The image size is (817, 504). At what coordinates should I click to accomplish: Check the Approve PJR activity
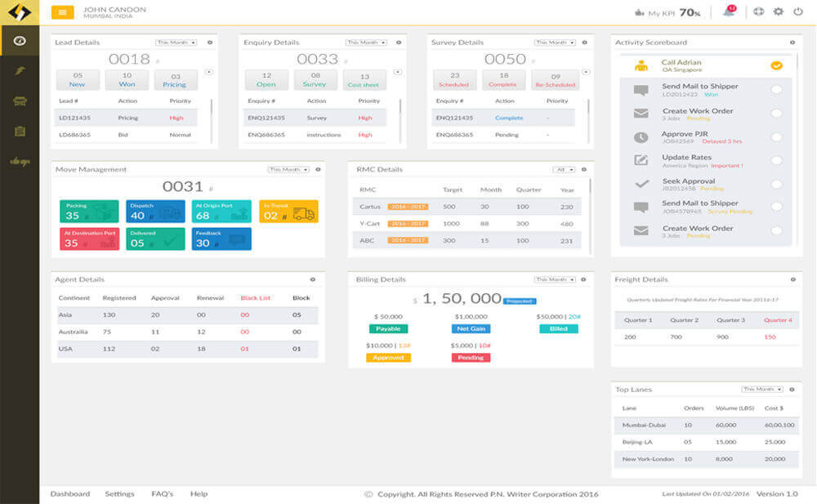[776, 137]
